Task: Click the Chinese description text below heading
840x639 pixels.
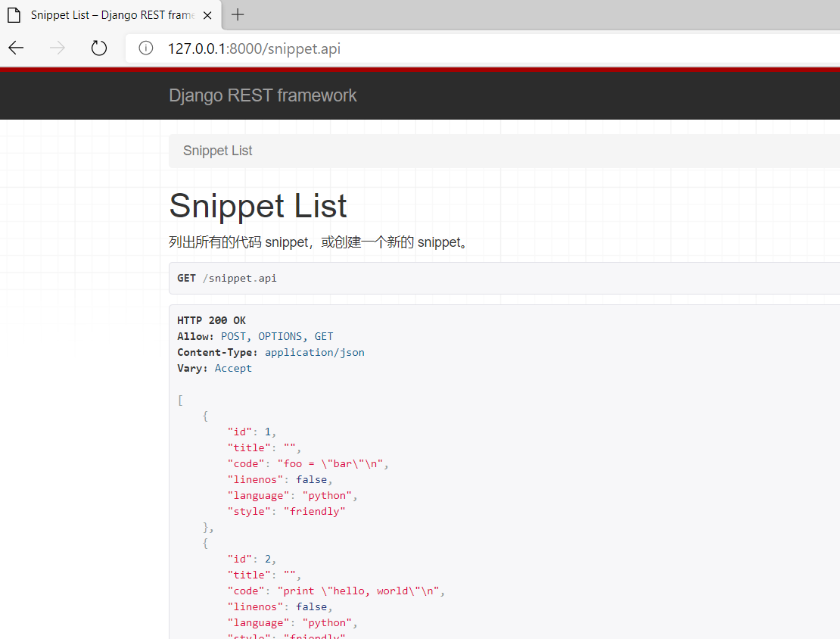Action: pyautogui.click(x=319, y=242)
